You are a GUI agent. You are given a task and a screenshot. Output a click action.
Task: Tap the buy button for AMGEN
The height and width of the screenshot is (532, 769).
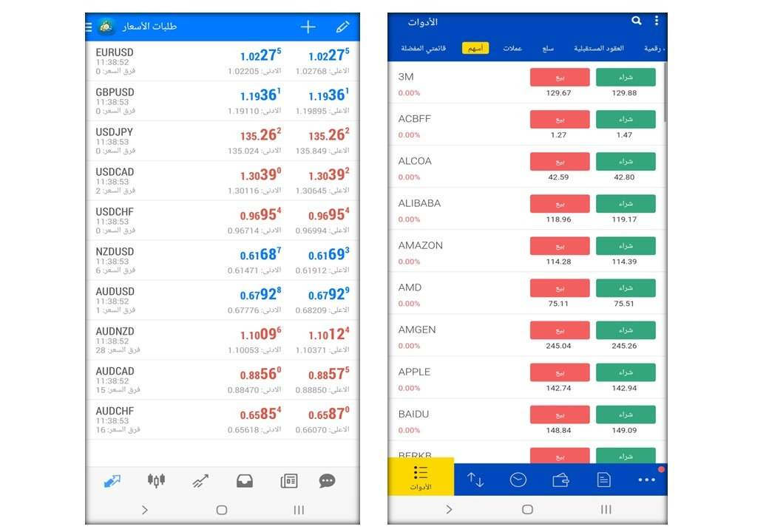click(626, 330)
